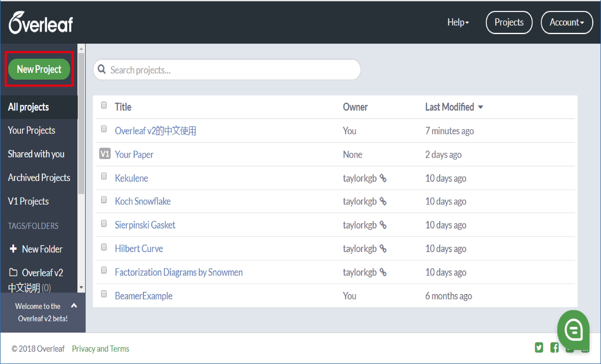Click the New Project button
This screenshot has width=601, height=364.
point(39,69)
